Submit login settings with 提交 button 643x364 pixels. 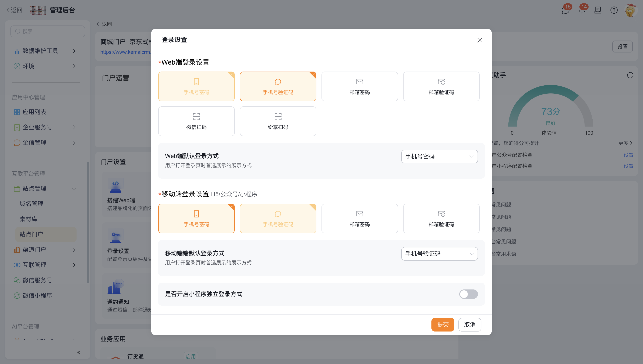point(442,325)
